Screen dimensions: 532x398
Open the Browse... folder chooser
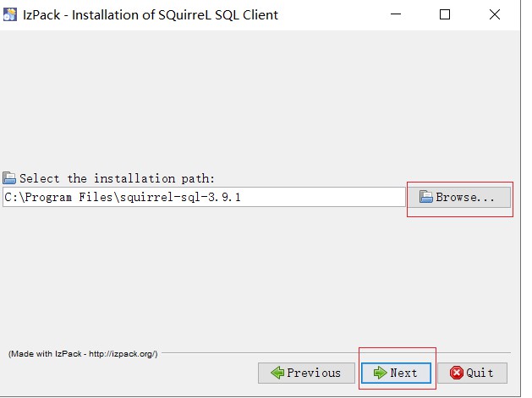click(460, 198)
